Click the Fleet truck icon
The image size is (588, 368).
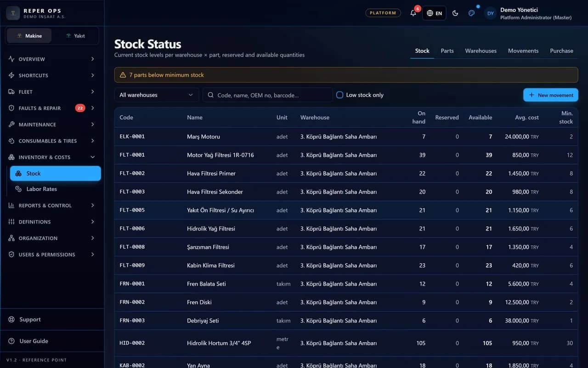coord(11,92)
